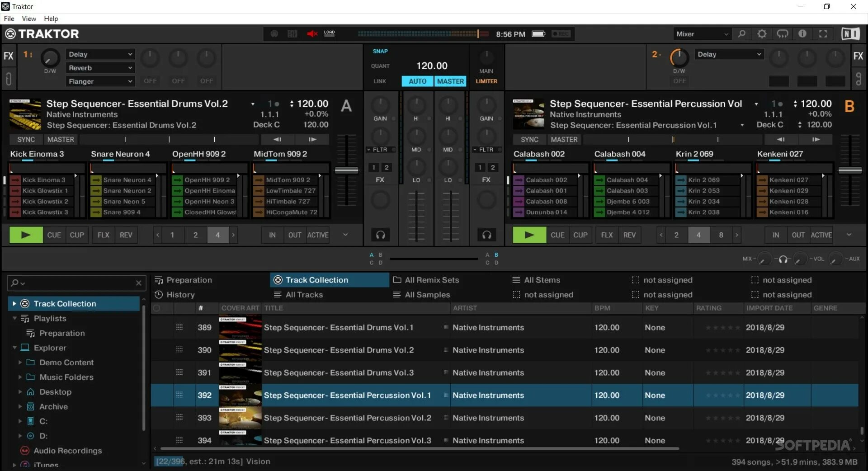Open the View menu

(x=29, y=19)
